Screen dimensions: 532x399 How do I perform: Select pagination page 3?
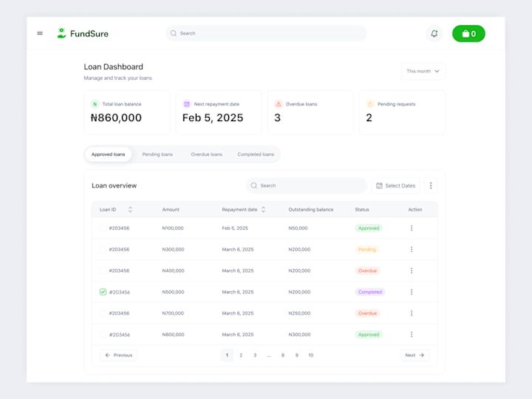255,355
